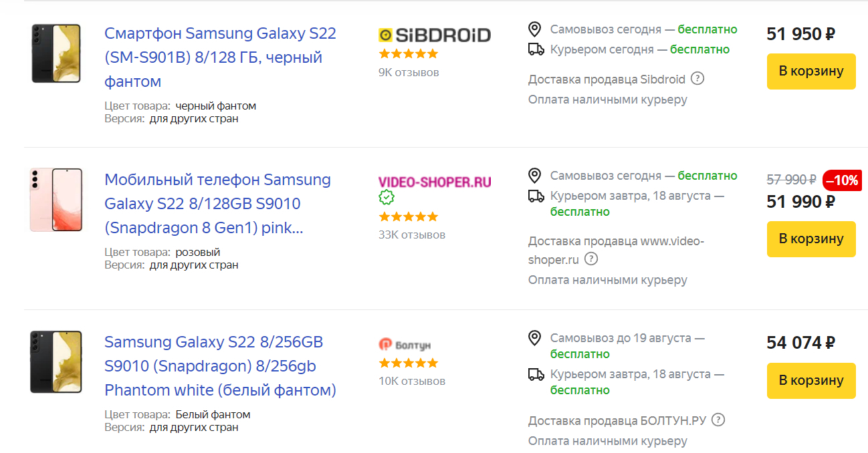This screenshot has width=868, height=453.
Task: Add 8/256GB Galaxy S22 to cart
Action: click(x=810, y=380)
